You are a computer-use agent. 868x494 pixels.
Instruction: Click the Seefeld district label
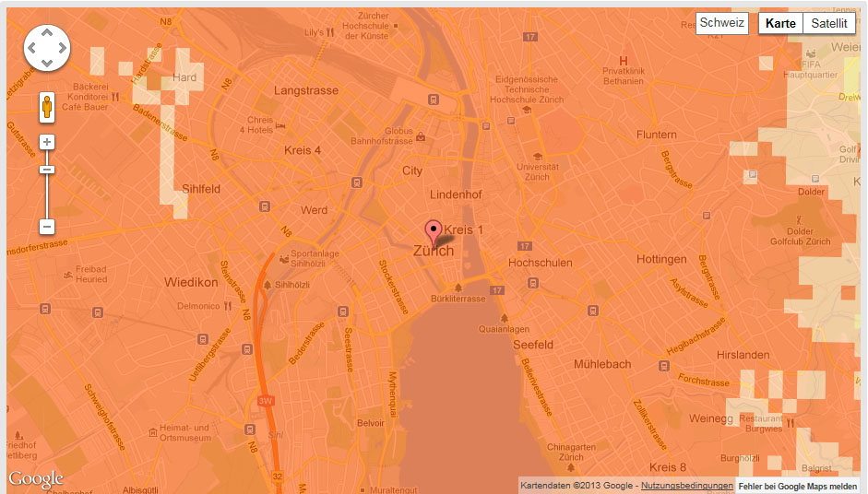coord(532,345)
